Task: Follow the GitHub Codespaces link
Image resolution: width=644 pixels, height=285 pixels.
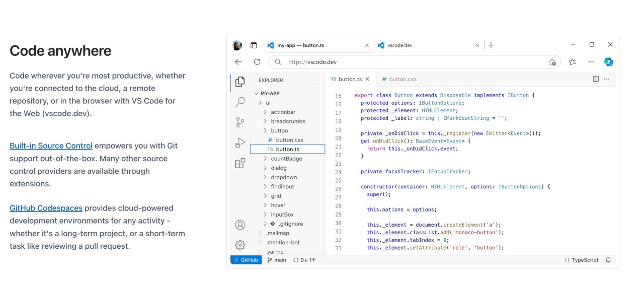Action: click(x=46, y=208)
